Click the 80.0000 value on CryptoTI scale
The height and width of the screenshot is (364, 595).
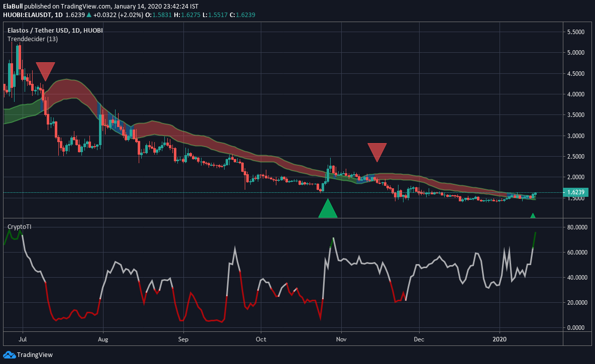click(577, 227)
